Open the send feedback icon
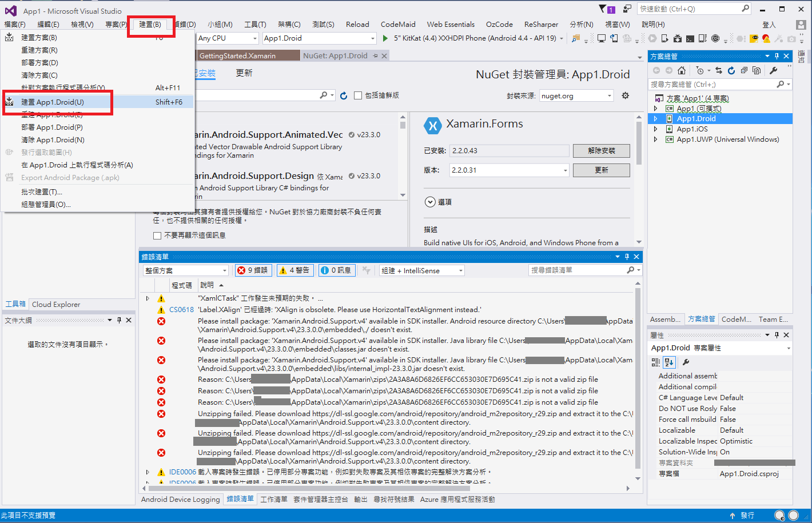This screenshot has width=812, height=523. coord(627,9)
